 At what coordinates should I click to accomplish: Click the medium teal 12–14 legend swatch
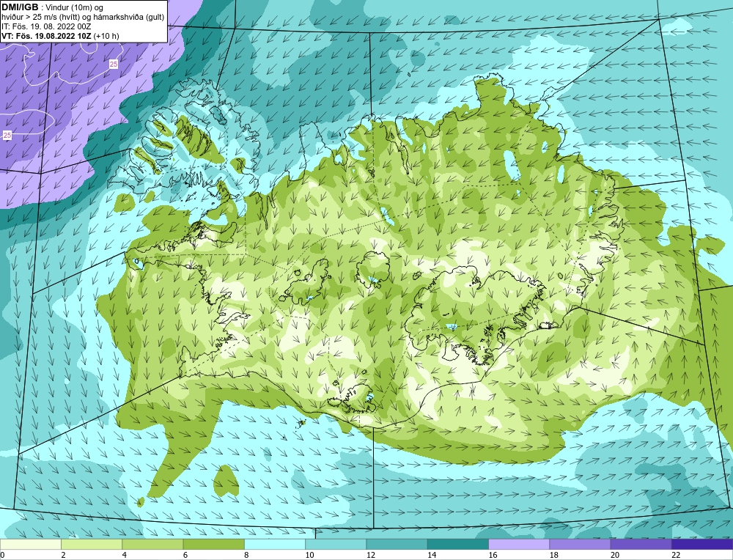397,544
